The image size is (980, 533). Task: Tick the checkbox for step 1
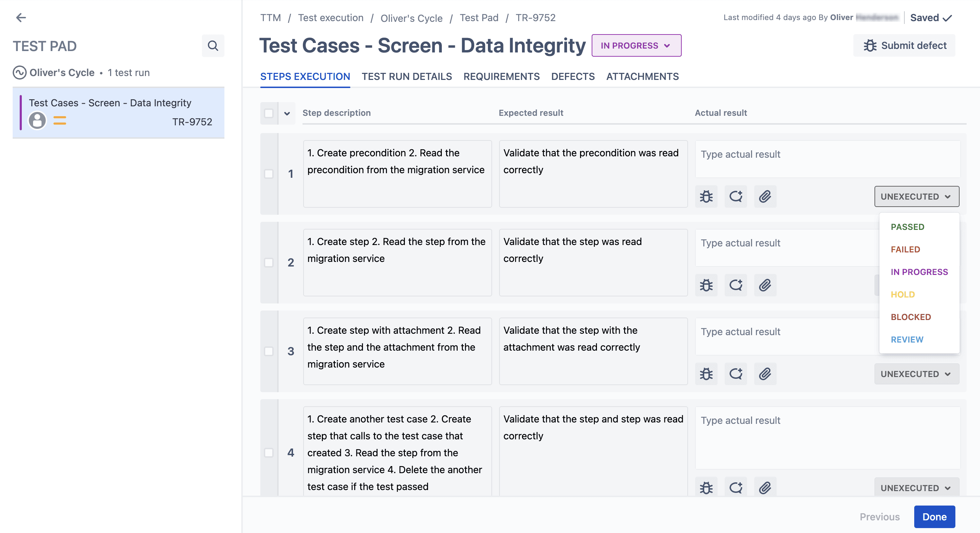(269, 174)
